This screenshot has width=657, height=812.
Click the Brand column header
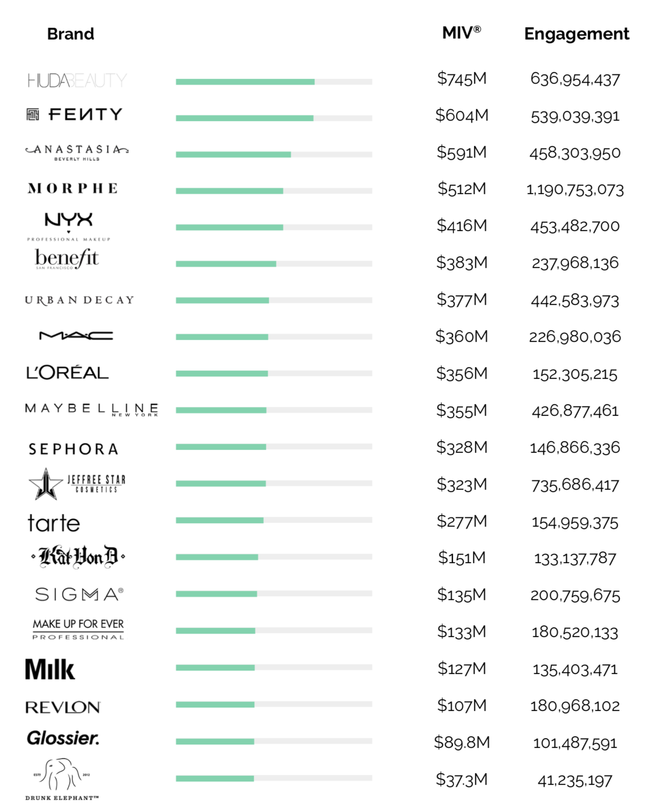click(70, 34)
